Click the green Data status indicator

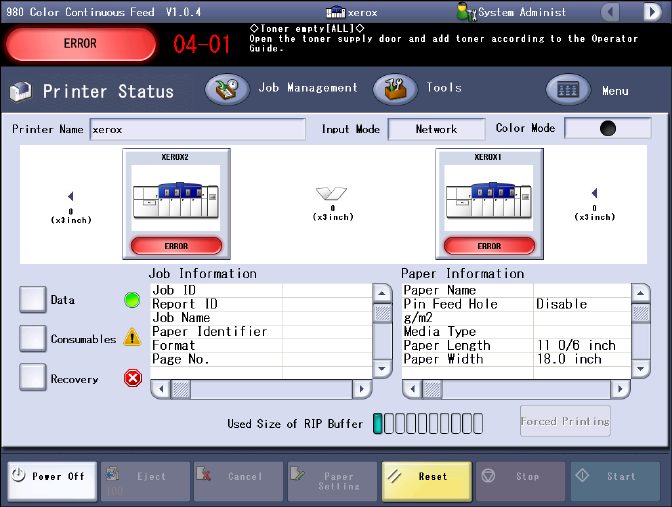tap(132, 300)
